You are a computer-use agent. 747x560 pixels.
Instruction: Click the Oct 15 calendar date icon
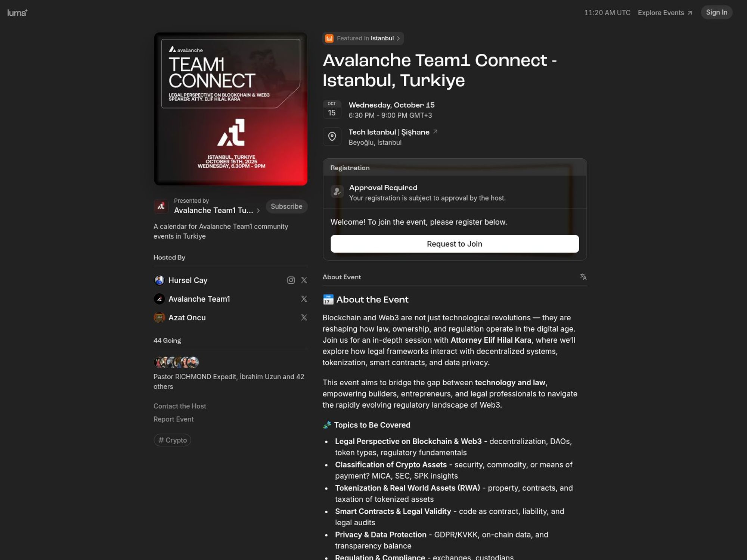tap(332, 109)
